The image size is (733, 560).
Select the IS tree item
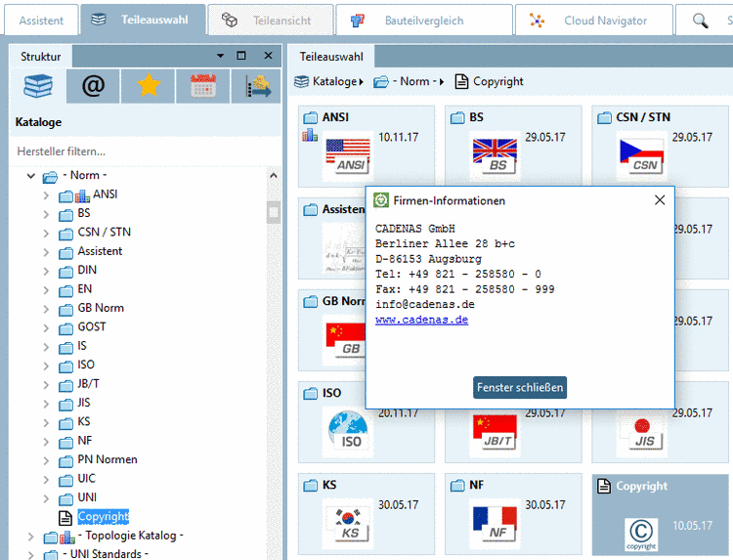coord(82,346)
